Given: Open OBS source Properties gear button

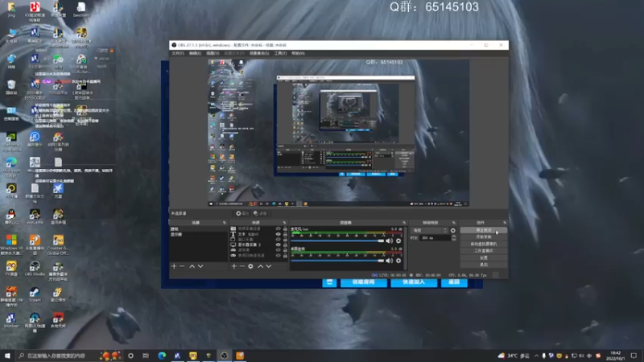Looking at the screenshot, I should [x=242, y=213].
